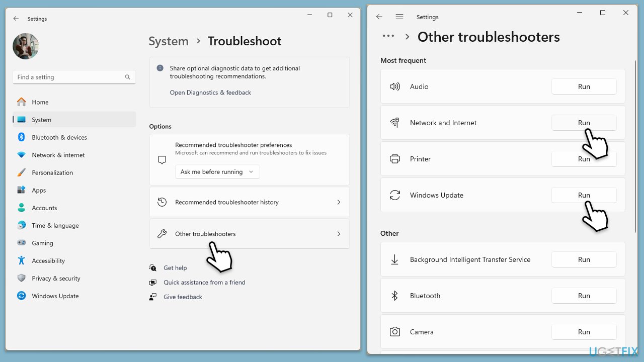Run the Audio troubleshooter
The image size is (644, 362).
pos(584,86)
